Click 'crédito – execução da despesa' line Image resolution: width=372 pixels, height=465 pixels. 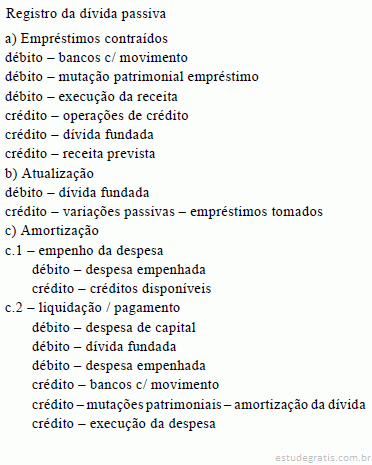[124, 424]
